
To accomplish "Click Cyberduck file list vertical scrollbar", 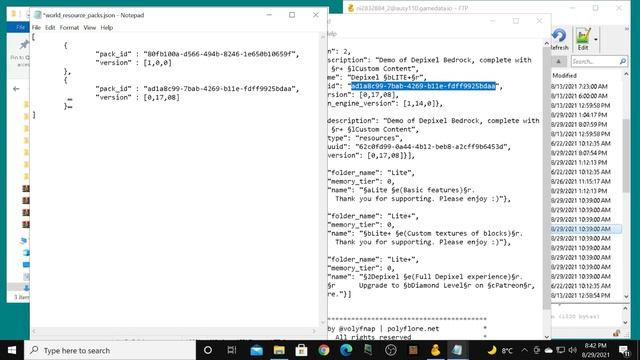I will click(626, 155).
